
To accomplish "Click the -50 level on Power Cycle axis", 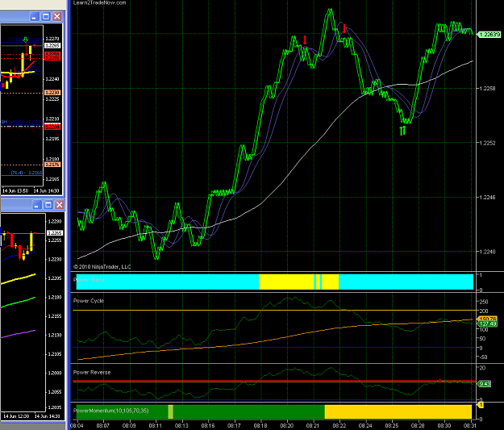I will (483, 357).
